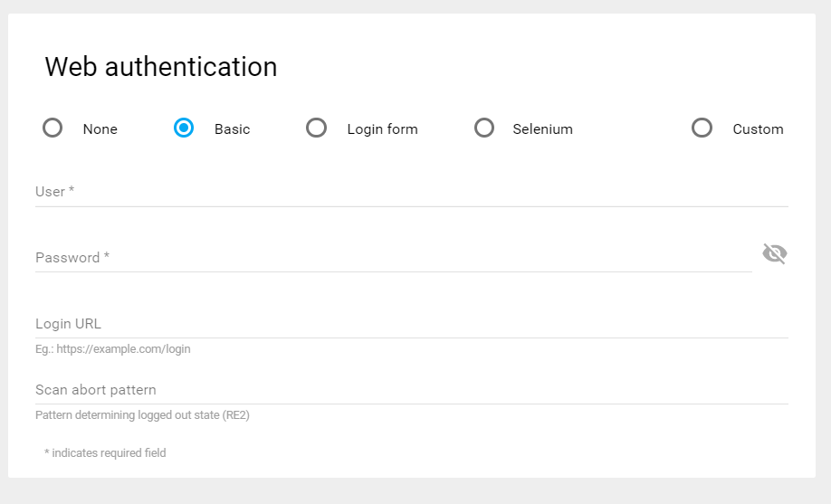
Task: Click the "Basic" option label text
Action: click(232, 129)
